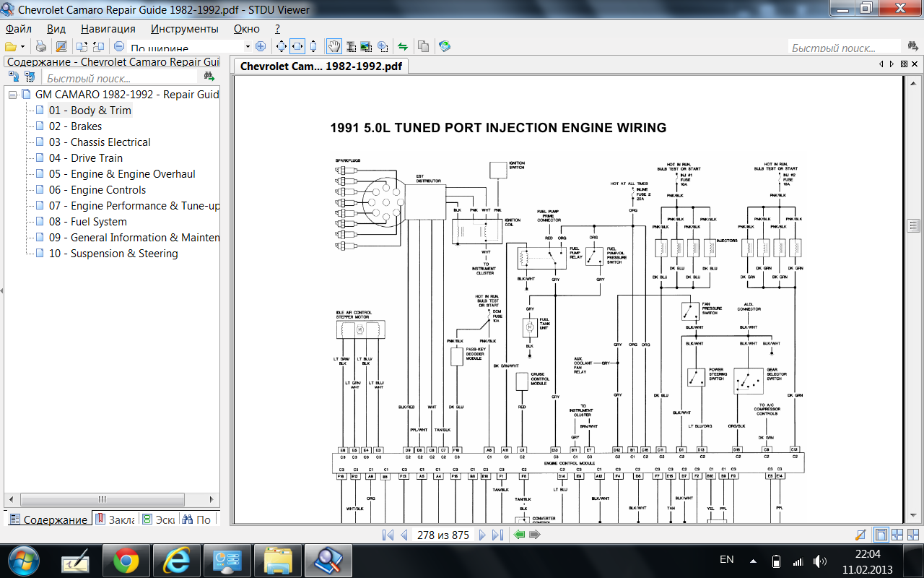Viewport: 924px width, 578px height.
Task: Go to the next page
Action: click(482, 535)
